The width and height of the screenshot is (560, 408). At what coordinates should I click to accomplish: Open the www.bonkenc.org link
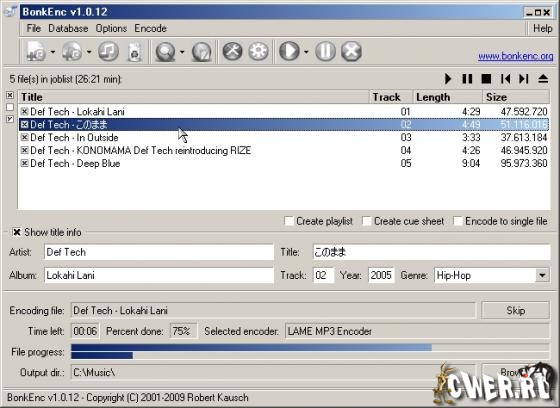pyautogui.click(x=516, y=56)
